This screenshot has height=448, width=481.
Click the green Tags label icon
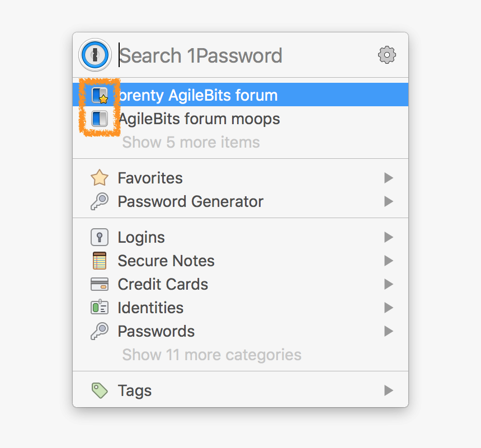(x=99, y=390)
